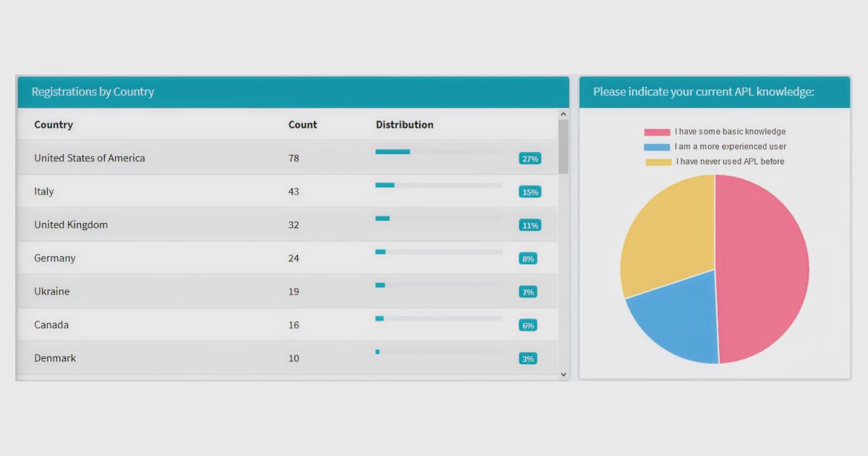This screenshot has width=868, height=456.
Task: Click the 11% badge for United Kingdom
Action: pyautogui.click(x=529, y=225)
